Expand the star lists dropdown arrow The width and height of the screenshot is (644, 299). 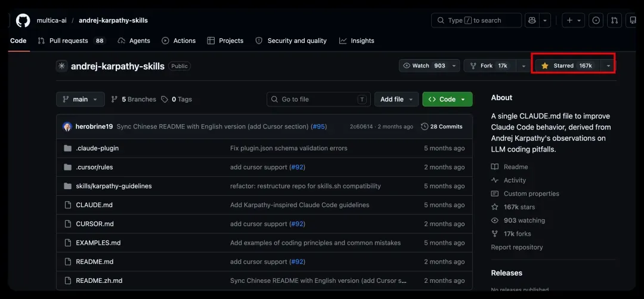click(608, 66)
